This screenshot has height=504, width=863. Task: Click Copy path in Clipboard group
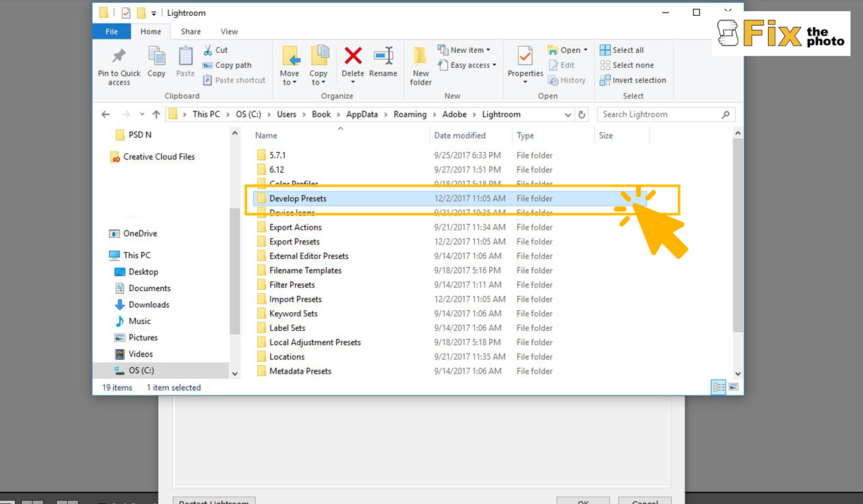227,65
